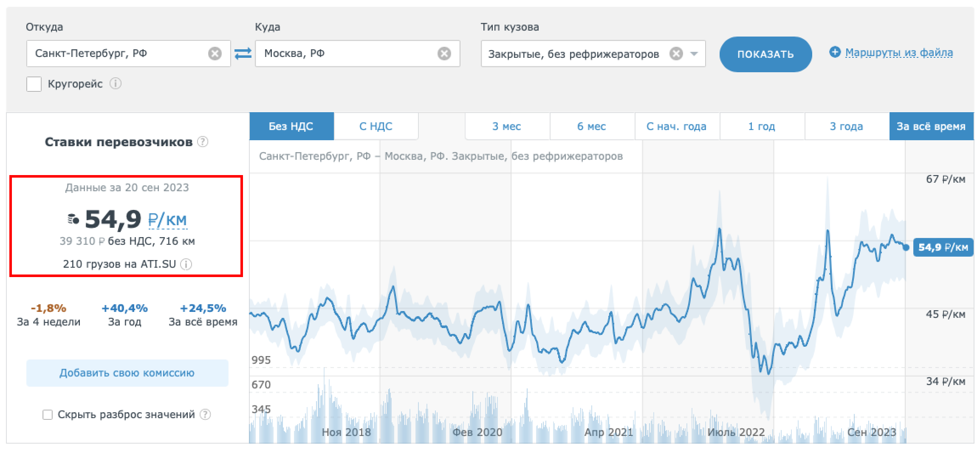
Task: Click the plus icon beside Маршруты из файла
Action: 835,52
